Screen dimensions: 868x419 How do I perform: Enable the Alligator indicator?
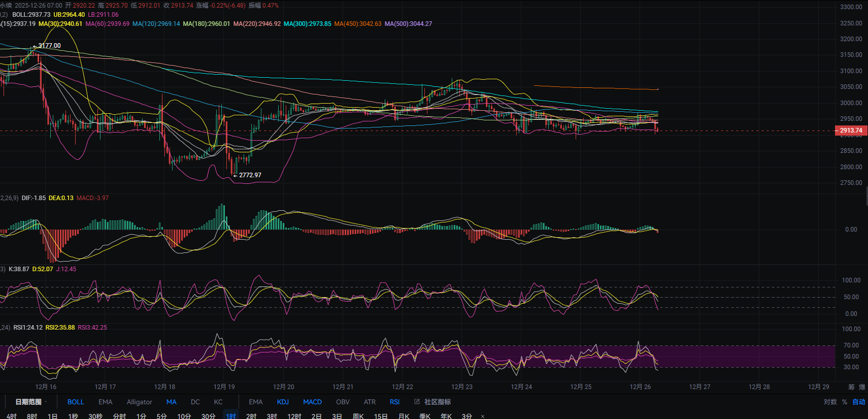point(139,402)
